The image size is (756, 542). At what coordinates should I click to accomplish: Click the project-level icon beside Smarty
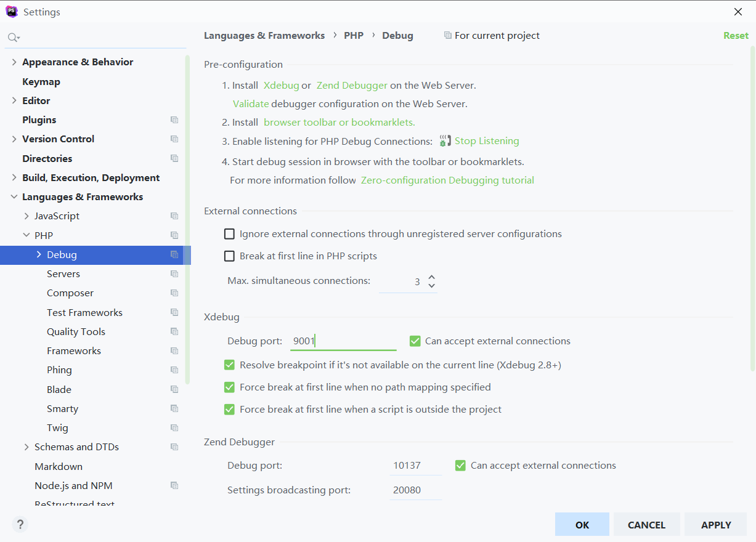click(x=174, y=408)
